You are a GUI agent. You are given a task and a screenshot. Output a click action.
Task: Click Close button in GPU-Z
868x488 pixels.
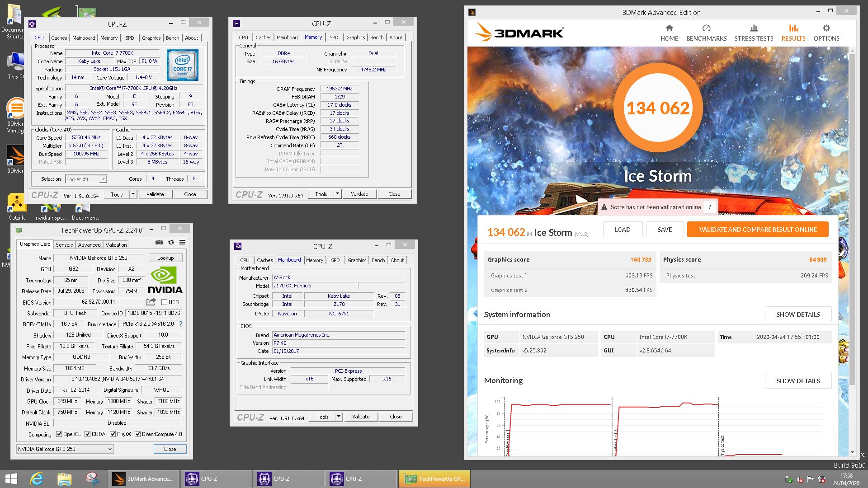pos(170,449)
